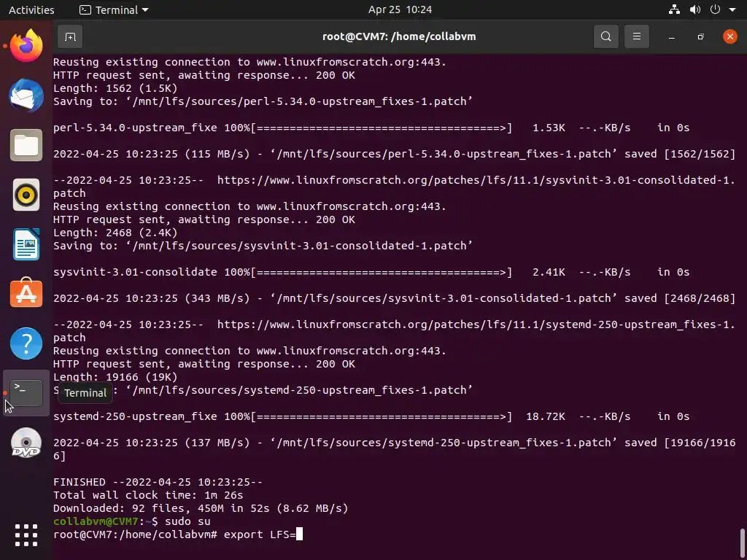Click the systemd-250-upstream_fixe progress bar line

pos(371,416)
